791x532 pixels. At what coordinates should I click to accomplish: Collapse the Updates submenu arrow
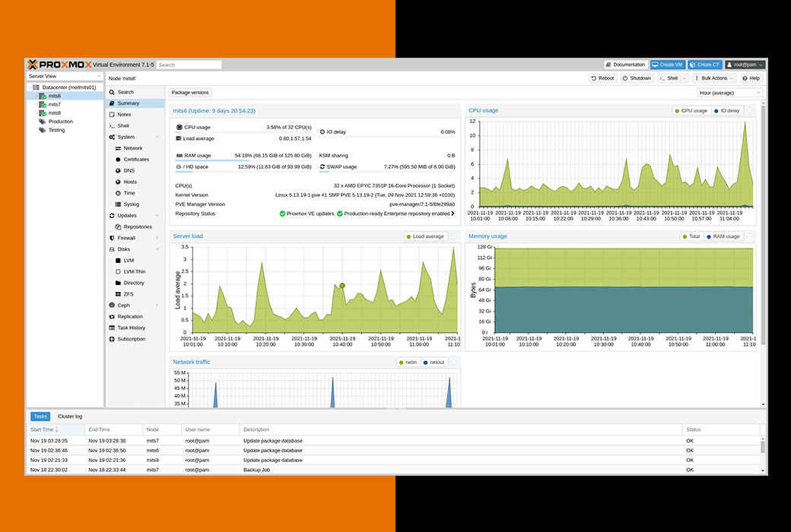click(157, 215)
